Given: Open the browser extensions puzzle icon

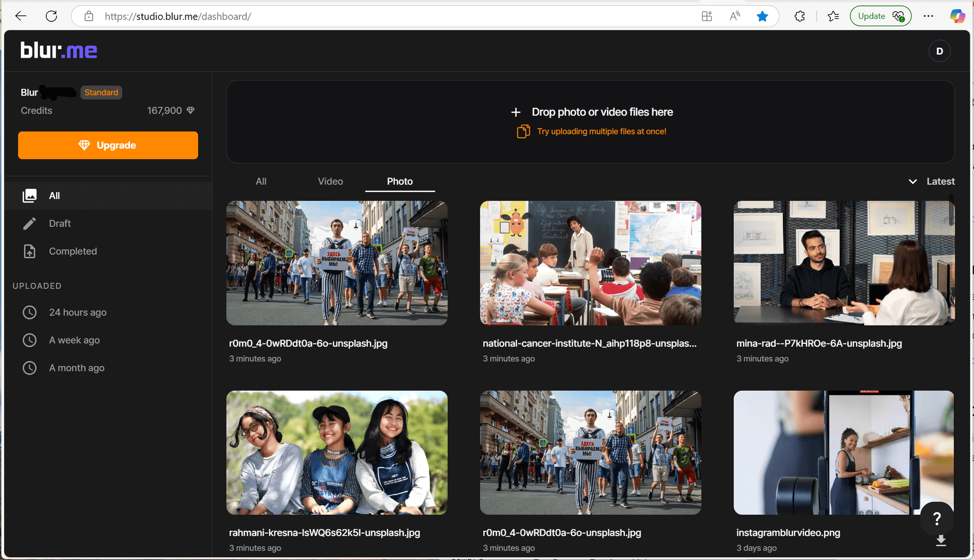Looking at the screenshot, I should 799,16.
